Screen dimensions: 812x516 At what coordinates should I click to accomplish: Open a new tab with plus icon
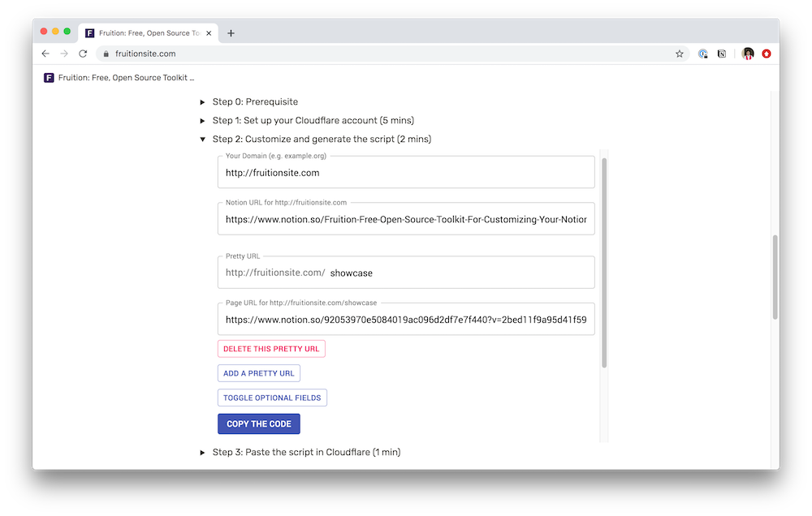tap(231, 33)
